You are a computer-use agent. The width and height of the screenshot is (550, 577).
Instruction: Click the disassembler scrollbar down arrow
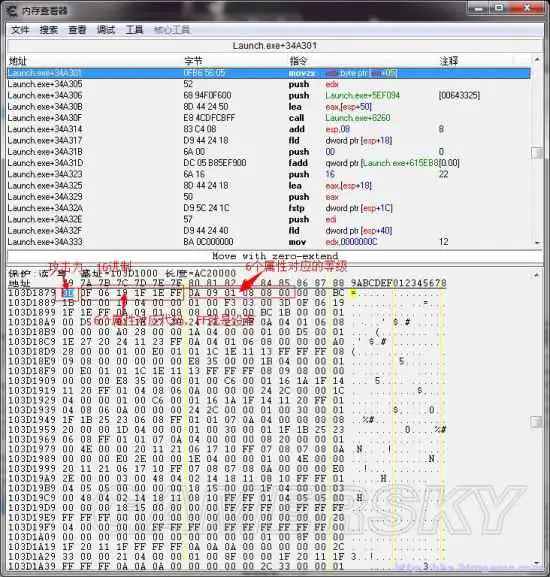click(x=537, y=243)
